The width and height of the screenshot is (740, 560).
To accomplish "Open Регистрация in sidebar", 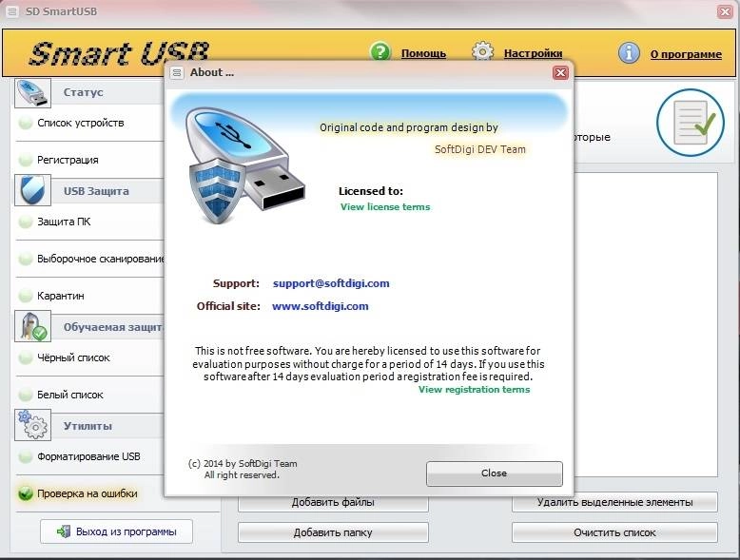I will click(68, 160).
